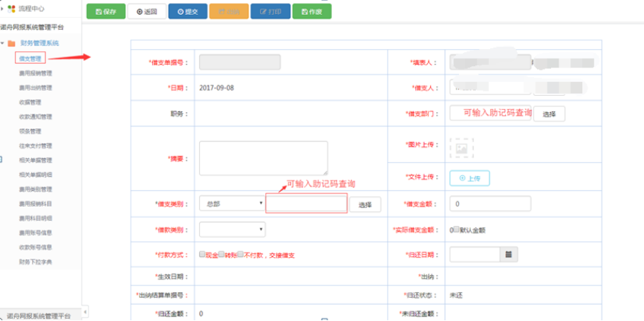Click the 返回 (Return) toolbar button
The image size is (644, 321).
(146, 12)
